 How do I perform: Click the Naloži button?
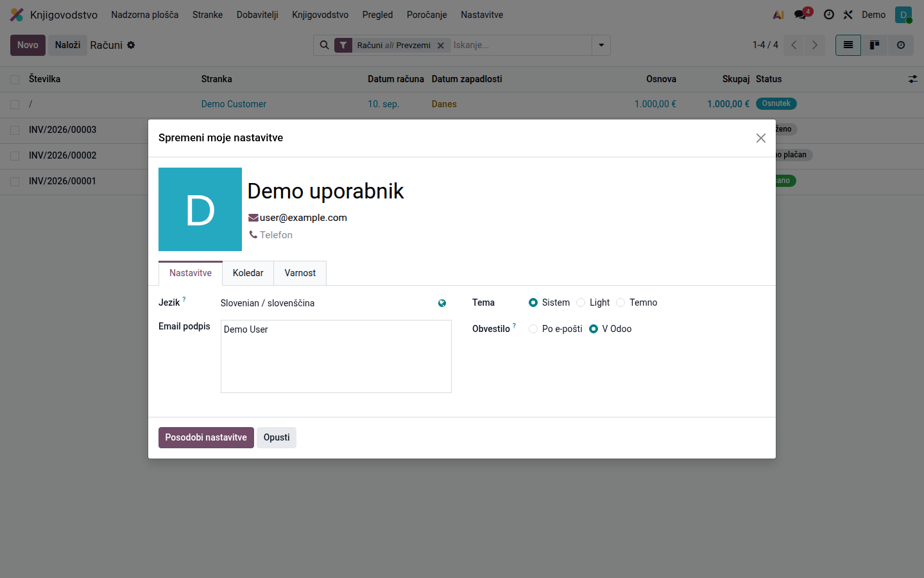coord(67,45)
